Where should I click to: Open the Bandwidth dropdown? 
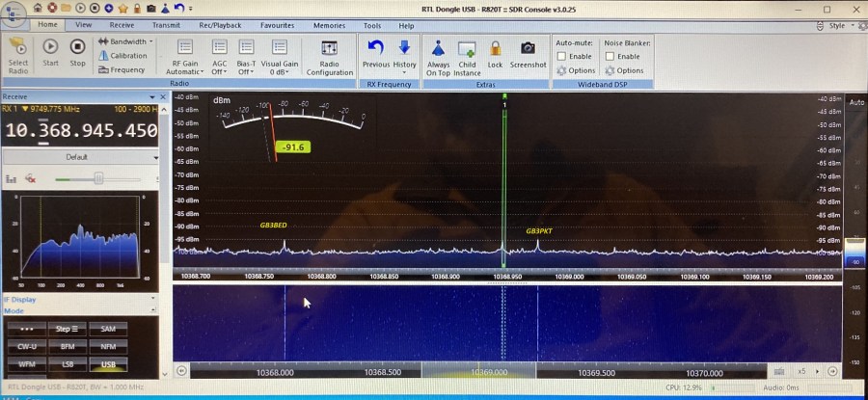[126, 41]
